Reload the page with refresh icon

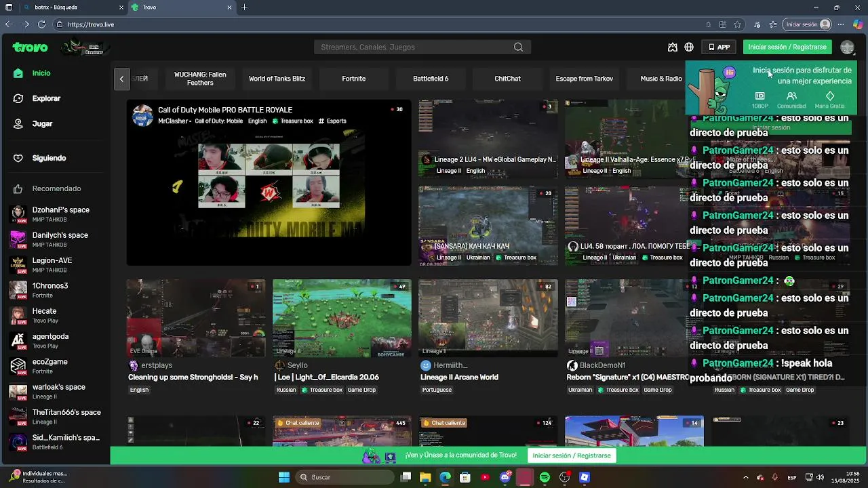pos(41,24)
